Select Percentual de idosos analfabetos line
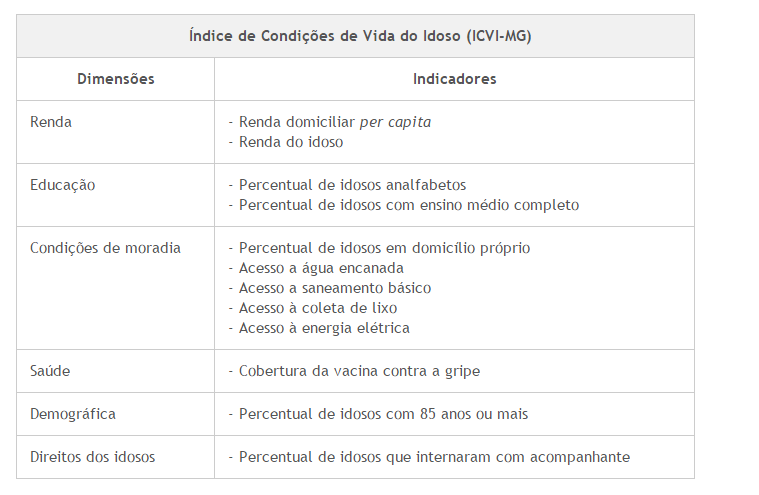The height and width of the screenshot is (495, 759). (352, 185)
